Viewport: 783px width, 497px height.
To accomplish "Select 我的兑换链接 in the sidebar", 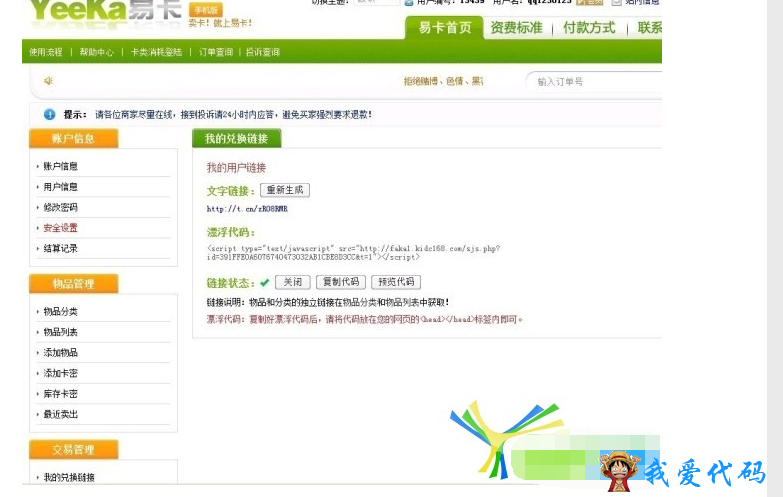I will [x=69, y=477].
